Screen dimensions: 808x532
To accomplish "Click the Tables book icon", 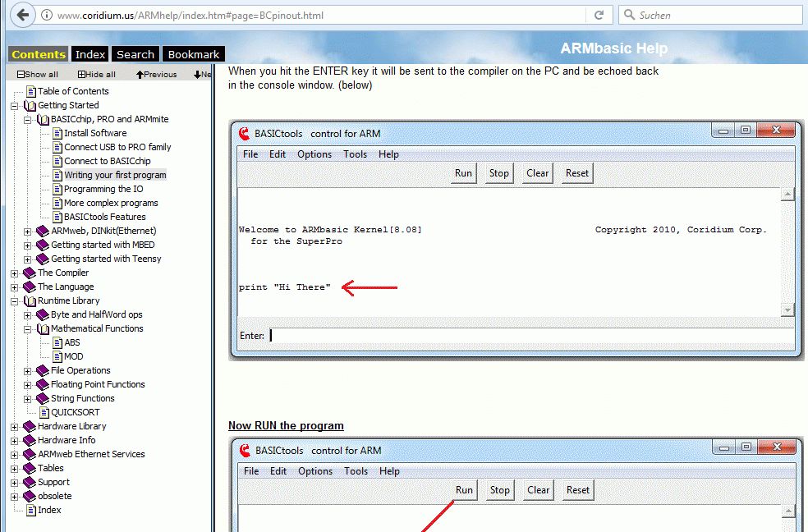I will [30, 469].
